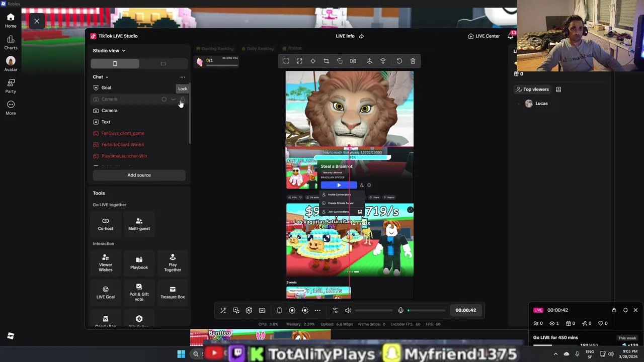Viewport: 644px width, 362px height.
Task: Open the Top viewers list icon
Action: 558,89
